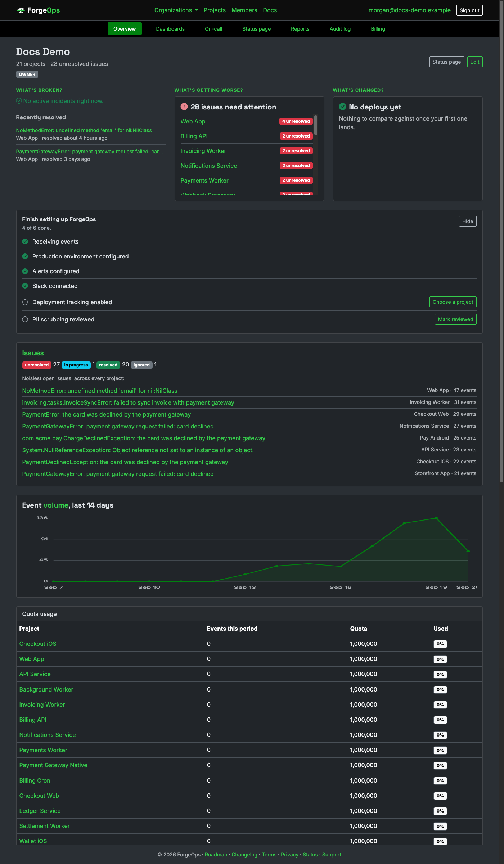
Task: Open the Audit log tab
Action: 340,29
